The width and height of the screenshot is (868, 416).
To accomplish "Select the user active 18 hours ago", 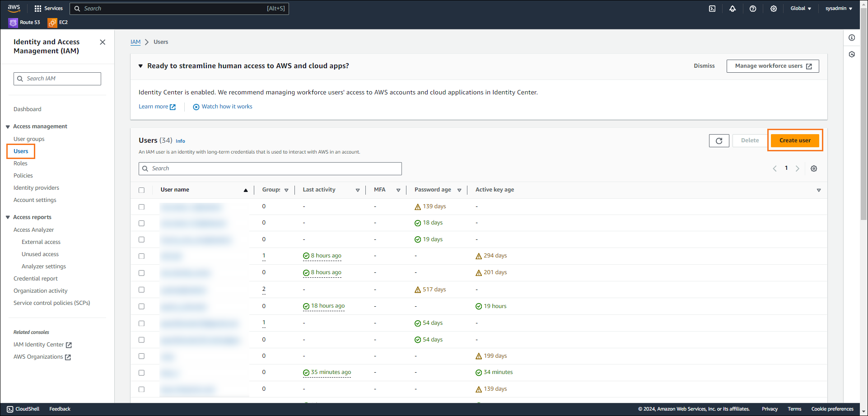I will point(141,306).
